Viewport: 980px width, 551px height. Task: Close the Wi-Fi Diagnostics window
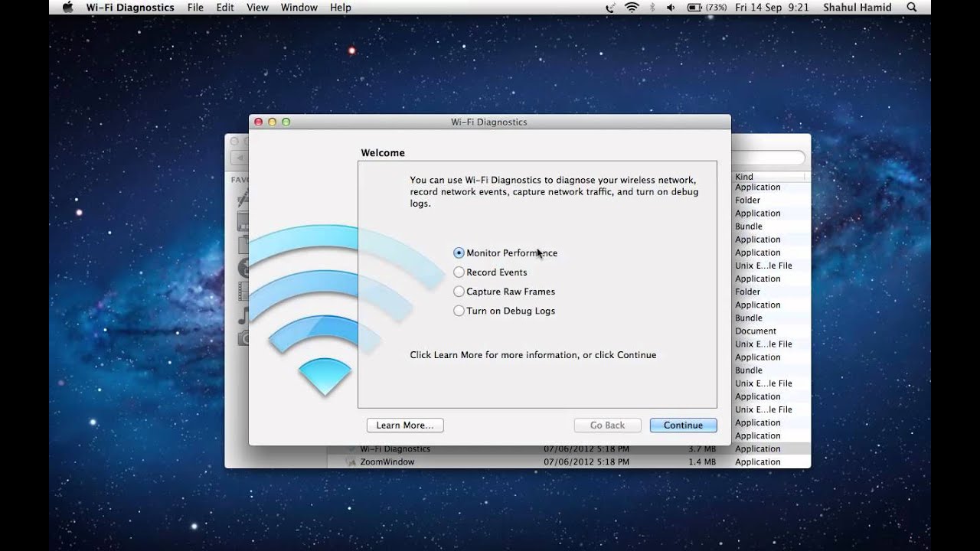[259, 122]
